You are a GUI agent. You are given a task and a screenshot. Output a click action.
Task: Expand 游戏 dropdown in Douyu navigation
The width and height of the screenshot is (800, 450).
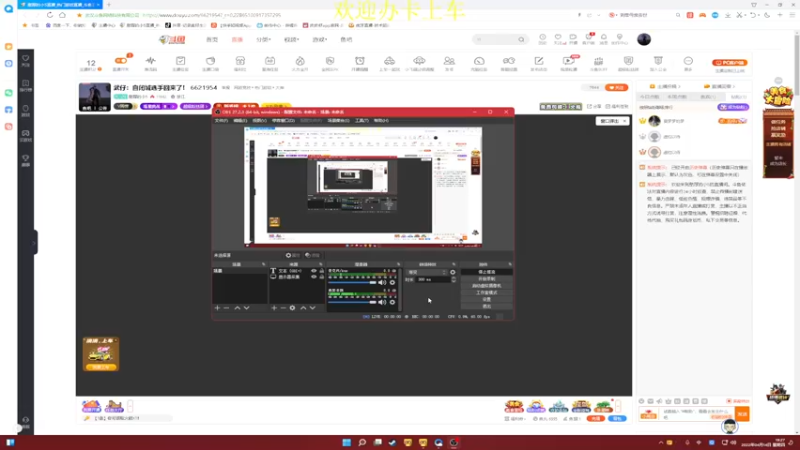click(319, 39)
